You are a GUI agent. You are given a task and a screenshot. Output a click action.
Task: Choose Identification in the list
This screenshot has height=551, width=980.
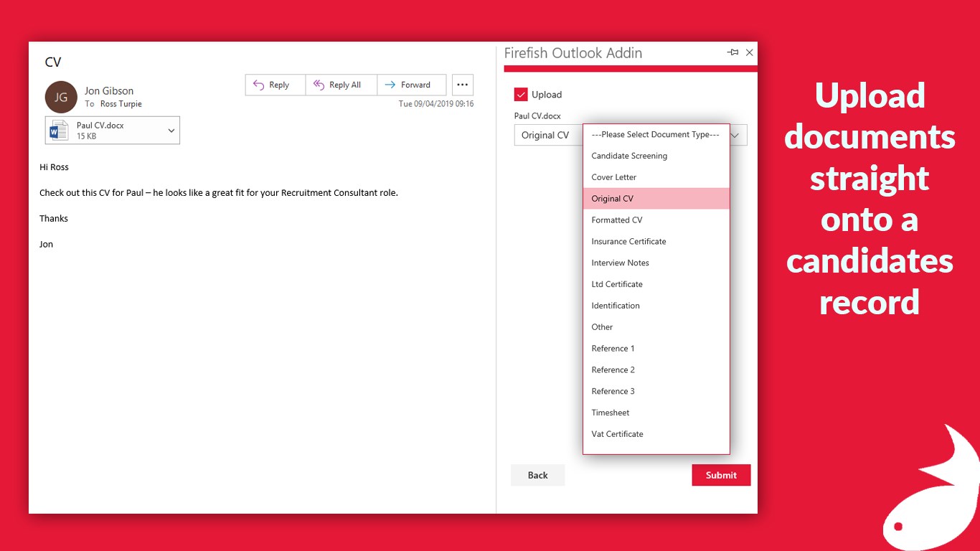click(x=656, y=306)
